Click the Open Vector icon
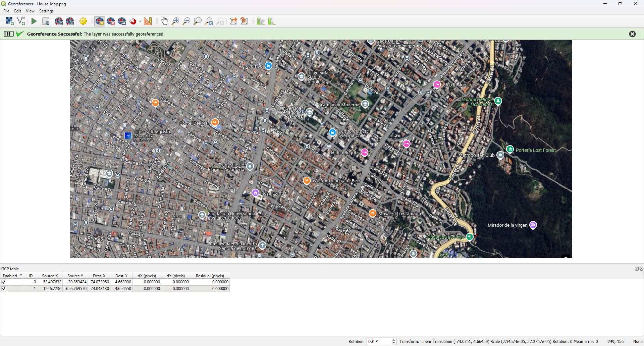644x346 pixels. [21, 21]
